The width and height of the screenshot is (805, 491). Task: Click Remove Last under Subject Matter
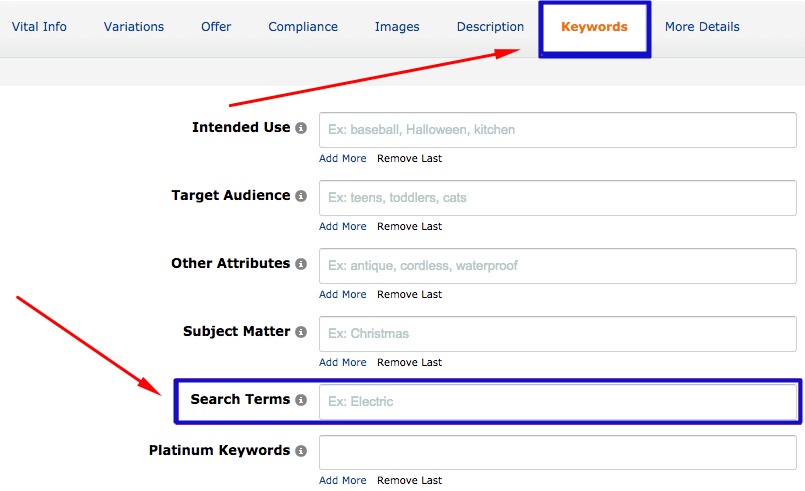tap(409, 362)
